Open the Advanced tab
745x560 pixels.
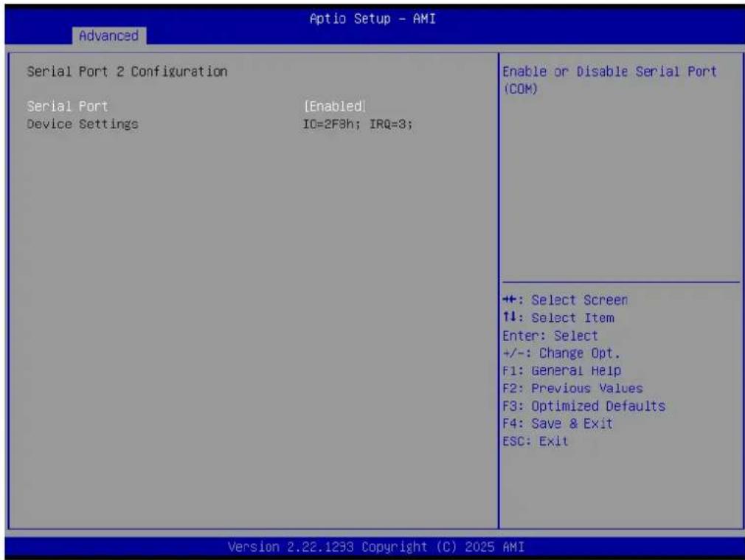[x=109, y=35]
